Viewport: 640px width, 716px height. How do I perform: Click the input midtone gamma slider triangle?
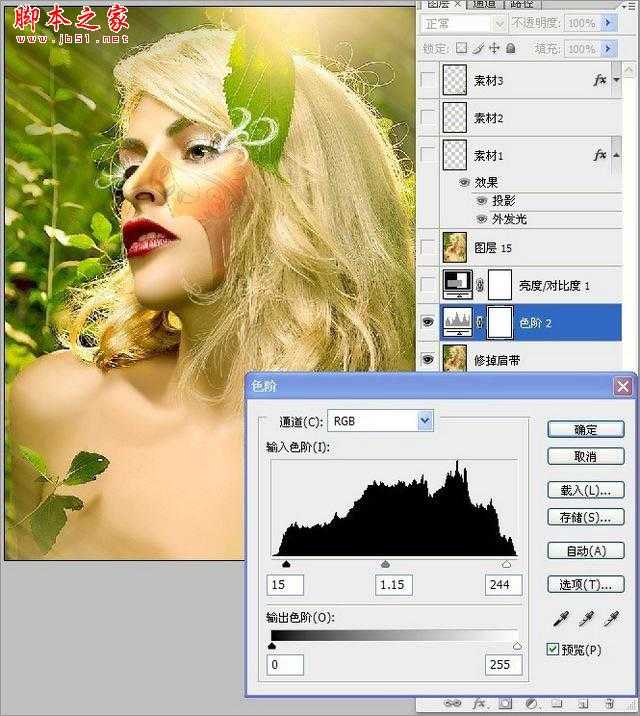click(x=385, y=564)
